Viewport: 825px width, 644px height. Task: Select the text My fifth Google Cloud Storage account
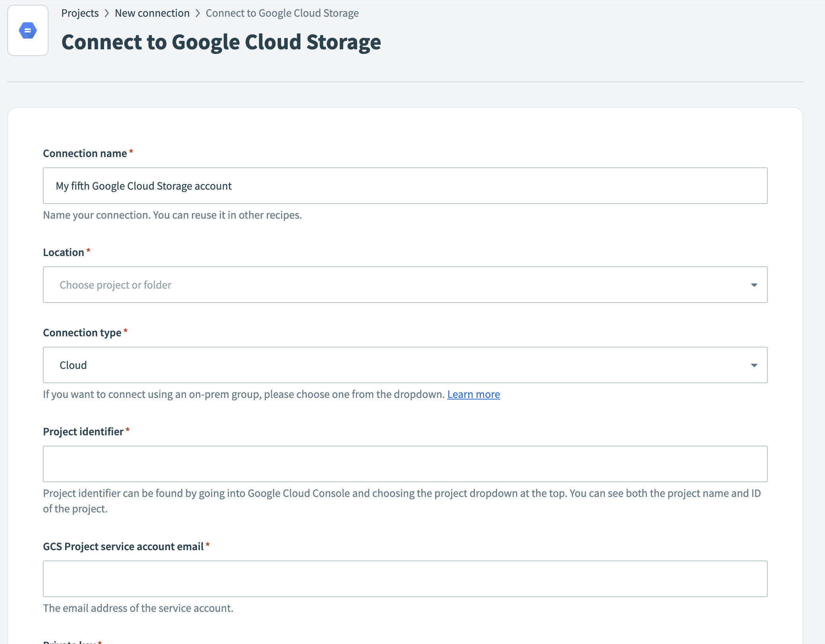point(143,185)
